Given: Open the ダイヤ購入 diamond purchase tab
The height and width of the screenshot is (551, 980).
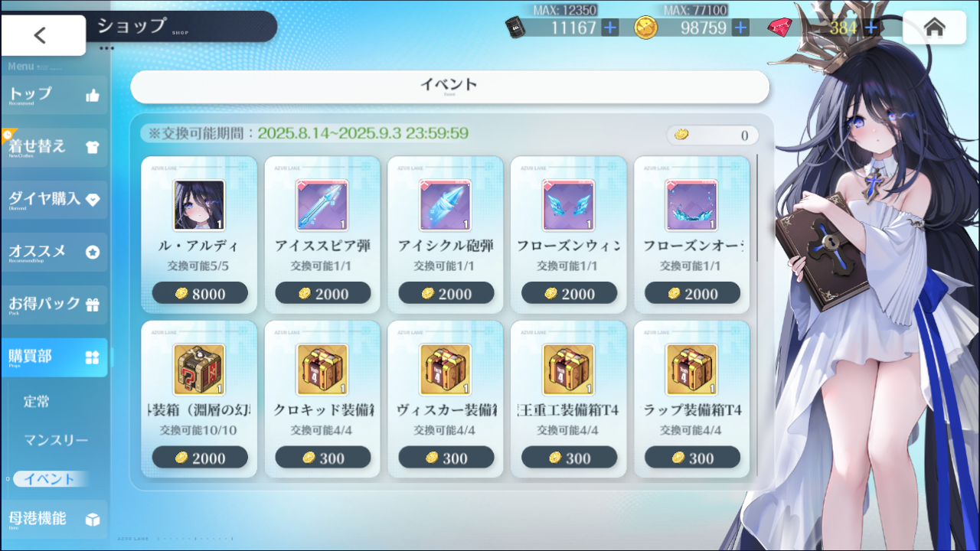Looking at the screenshot, I should pyautogui.click(x=54, y=199).
